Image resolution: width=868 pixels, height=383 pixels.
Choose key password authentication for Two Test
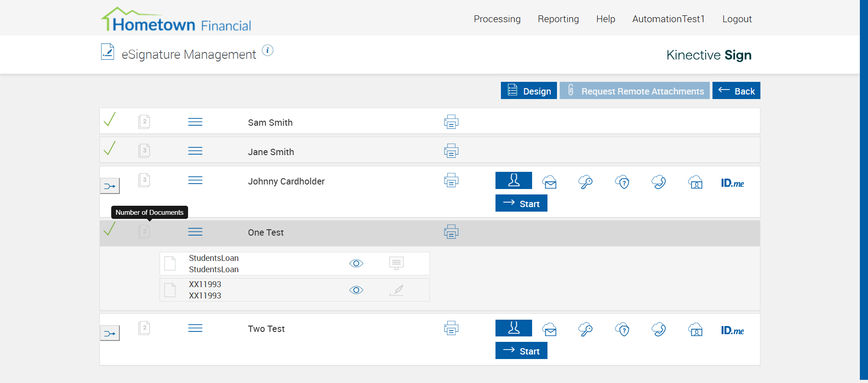pyautogui.click(x=586, y=330)
